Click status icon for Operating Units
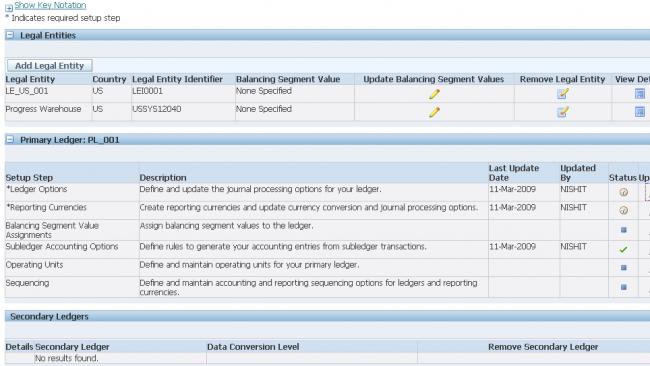Viewport: 650px width, 366px height. (623, 268)
